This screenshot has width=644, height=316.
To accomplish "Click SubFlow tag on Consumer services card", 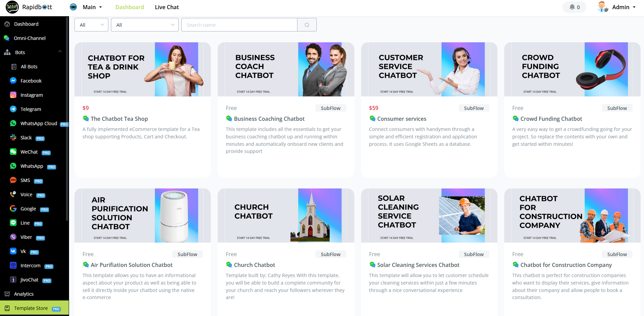I will tap(474, 108).
